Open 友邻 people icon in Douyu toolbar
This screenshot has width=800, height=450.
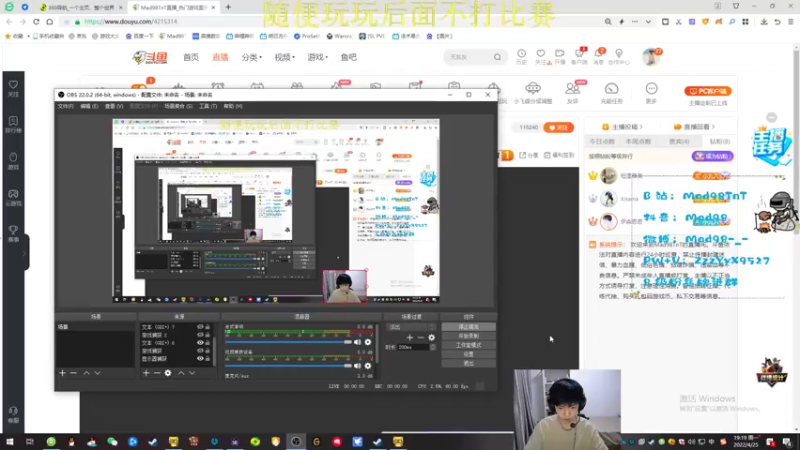[572, 89]
